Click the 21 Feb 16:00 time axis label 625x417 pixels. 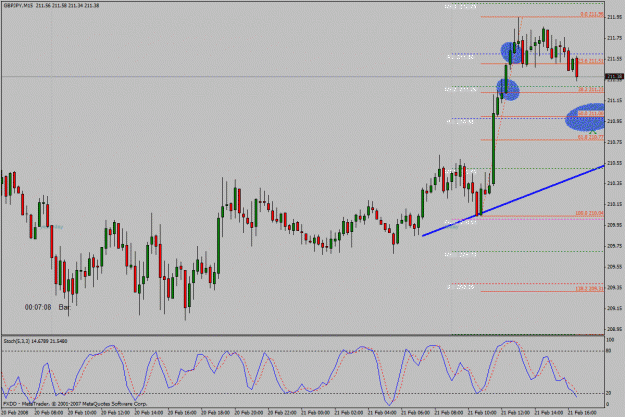[582, 413]
